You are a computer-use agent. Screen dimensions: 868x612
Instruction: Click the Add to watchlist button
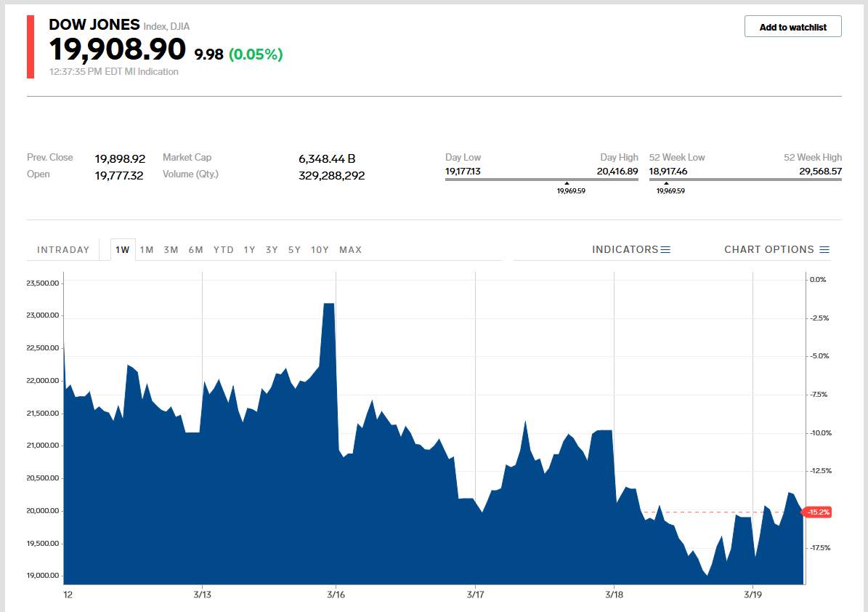[792, 27]
